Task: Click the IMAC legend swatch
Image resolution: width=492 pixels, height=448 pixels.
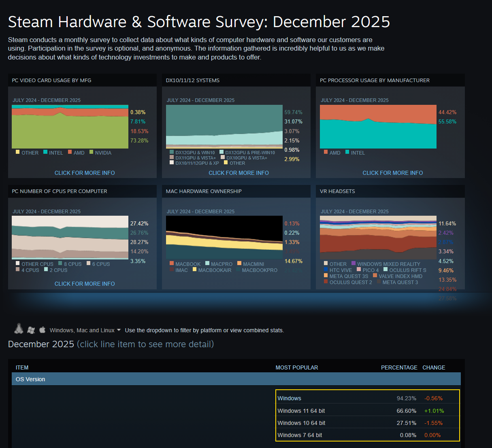Action: (x=172, y=270)
